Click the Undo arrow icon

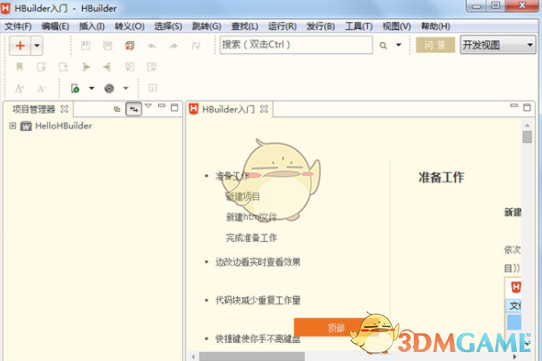tap(152, 46)
